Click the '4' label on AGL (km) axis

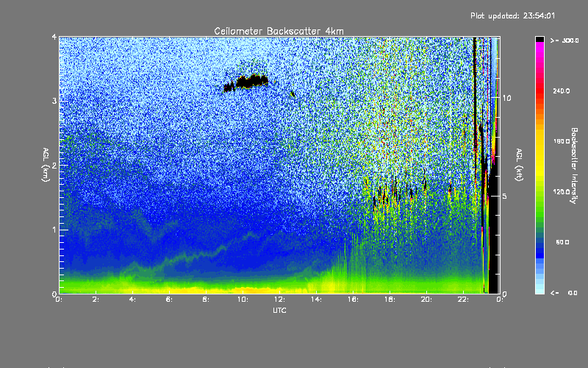54,37
